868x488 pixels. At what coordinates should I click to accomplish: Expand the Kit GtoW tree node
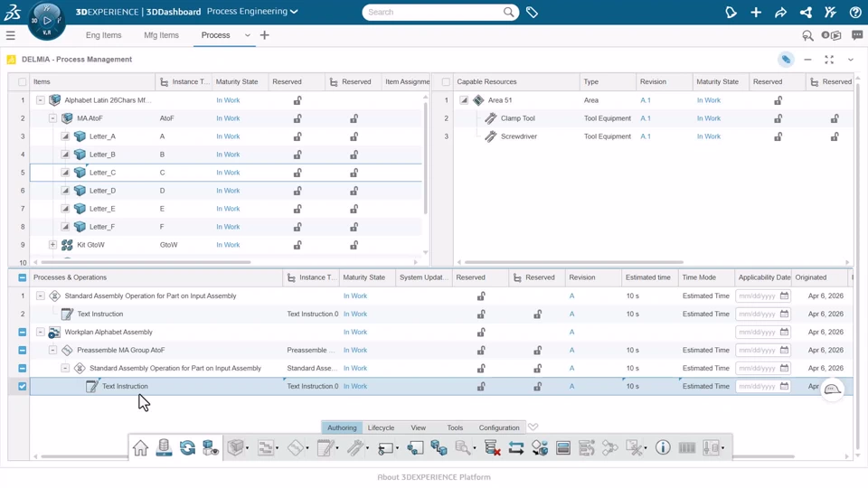coord(52,245)
